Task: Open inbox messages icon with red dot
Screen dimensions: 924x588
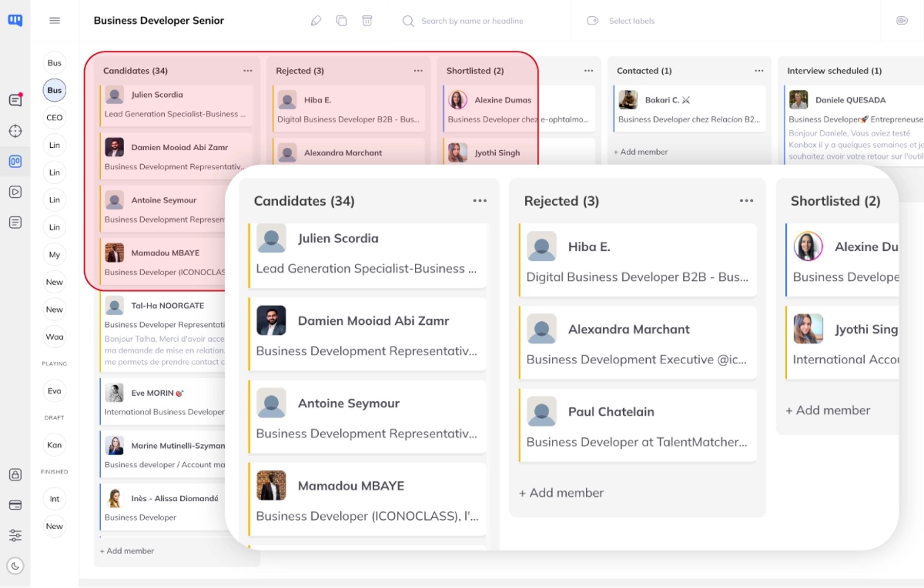Action: pyautogui.click(x=15, y=100)
